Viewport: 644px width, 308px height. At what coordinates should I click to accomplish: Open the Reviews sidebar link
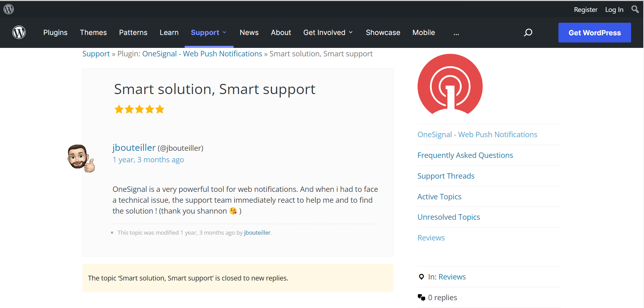pyautogui.click(x=431, y=238)
